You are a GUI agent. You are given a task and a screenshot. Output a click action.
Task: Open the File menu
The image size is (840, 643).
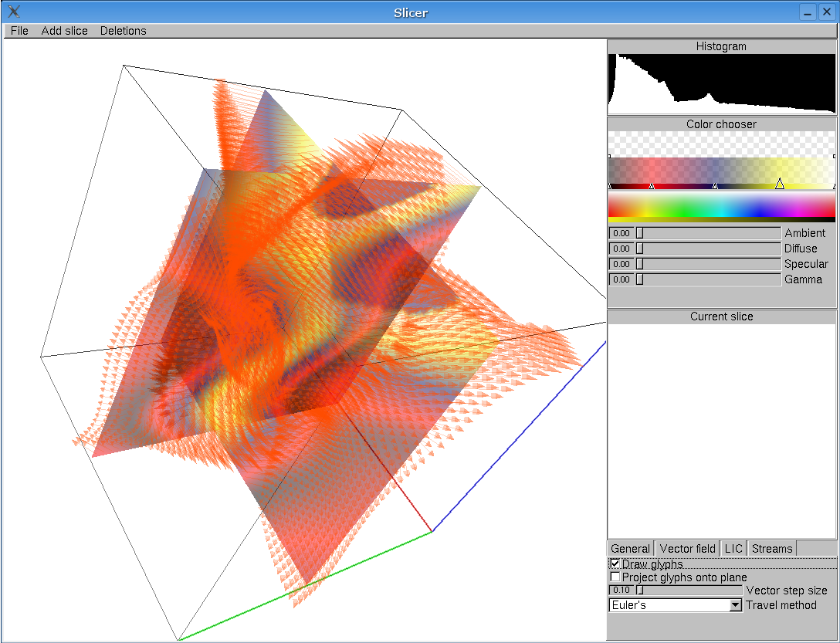[19, 30]
